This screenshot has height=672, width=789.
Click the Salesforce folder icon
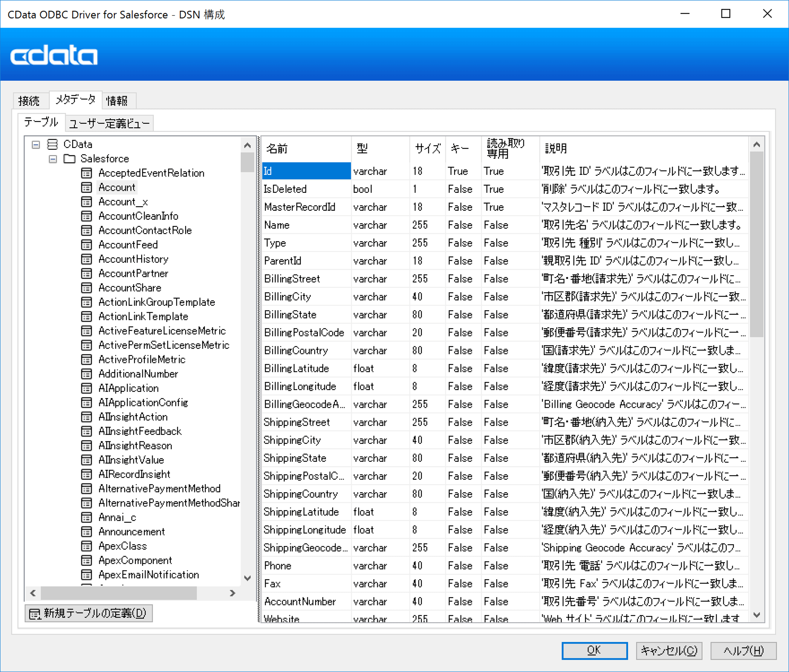click(x=69, y=159)
